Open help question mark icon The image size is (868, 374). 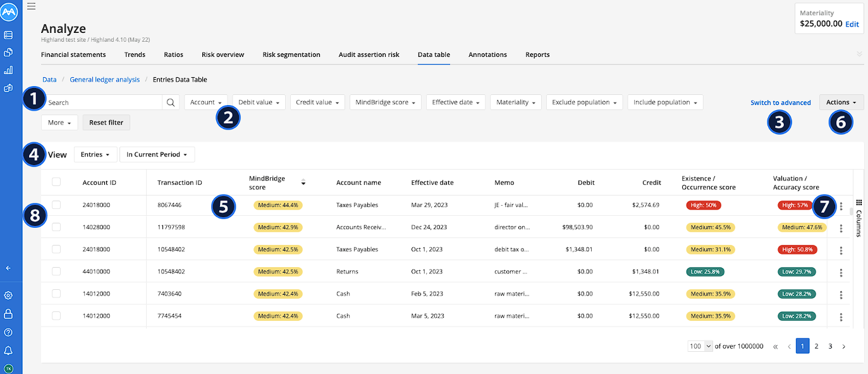[x=9, y=332]
